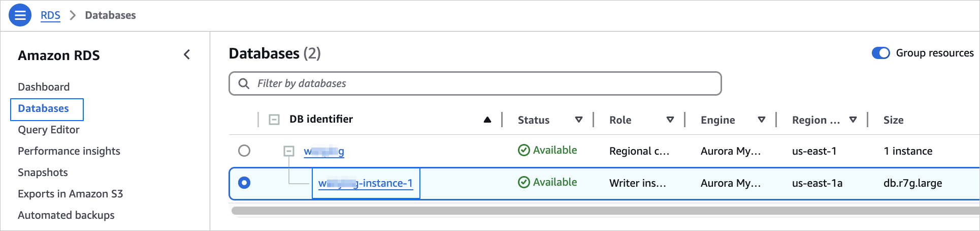Click the Status column sort icon
Screen dimensions: 980x231
click(578, 120)
